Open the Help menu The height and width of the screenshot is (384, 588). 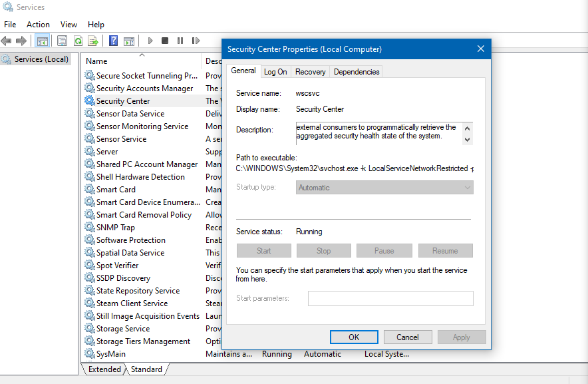point(96,25)
